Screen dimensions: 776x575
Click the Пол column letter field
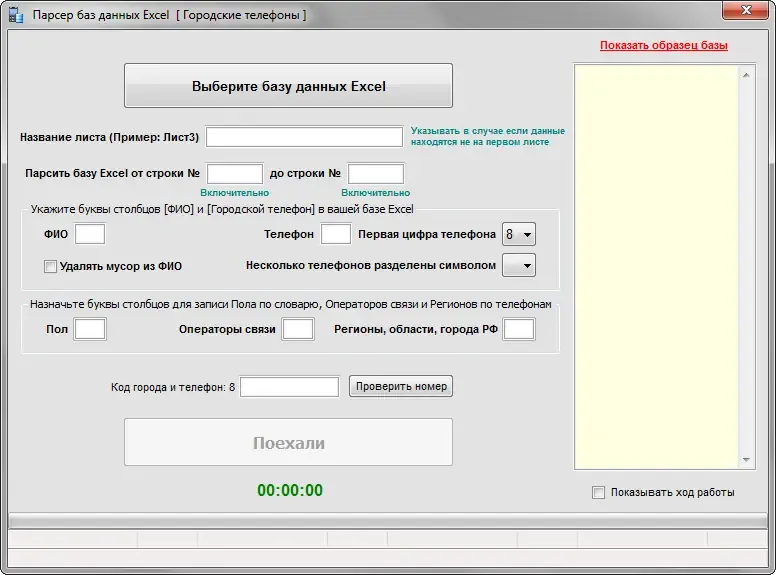coord(90,329)
